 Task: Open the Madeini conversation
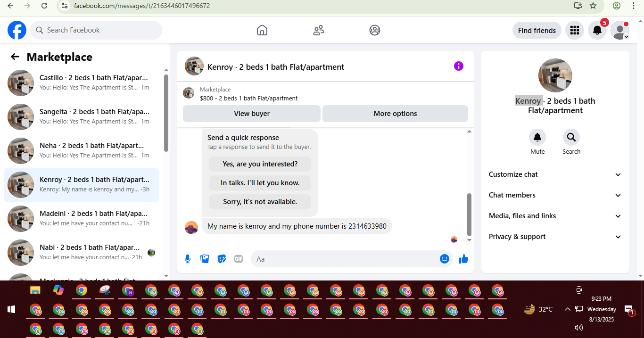pyautogui.click(x=81, y=219)
